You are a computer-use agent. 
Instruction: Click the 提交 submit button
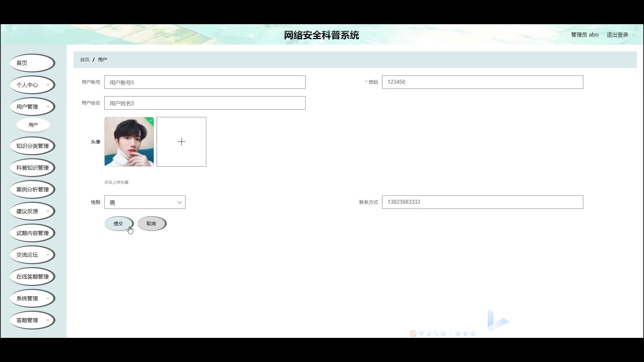pos(119,224)
